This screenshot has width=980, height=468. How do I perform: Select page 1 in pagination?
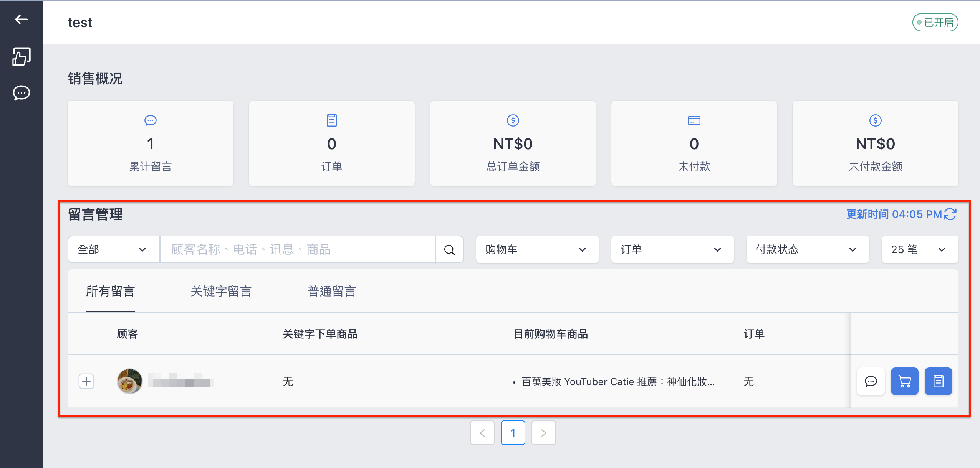point(513,433)
